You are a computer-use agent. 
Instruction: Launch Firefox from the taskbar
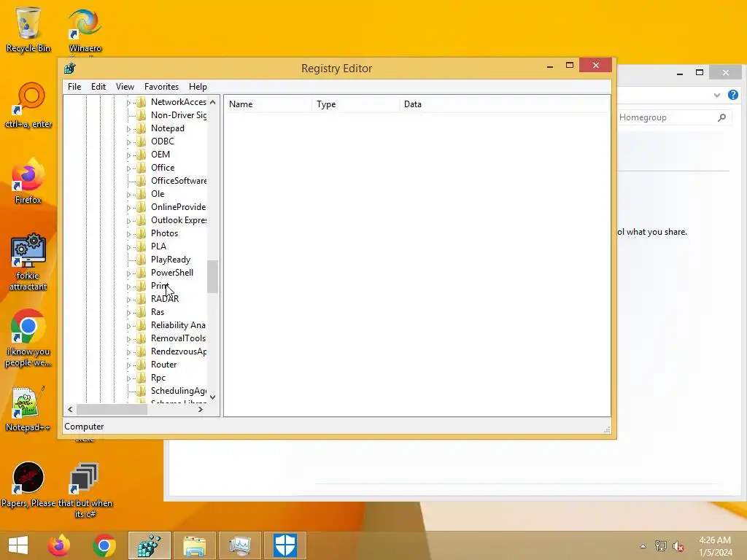[59, 545]
